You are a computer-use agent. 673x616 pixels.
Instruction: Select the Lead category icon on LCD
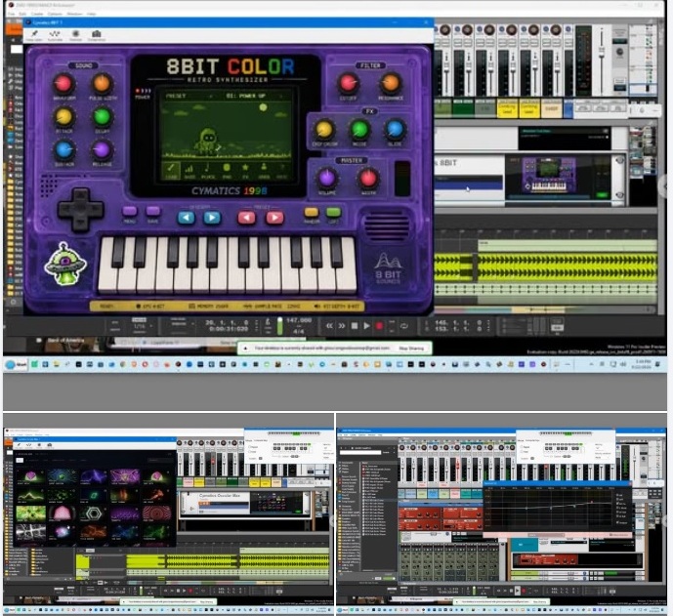coord(171,169)
